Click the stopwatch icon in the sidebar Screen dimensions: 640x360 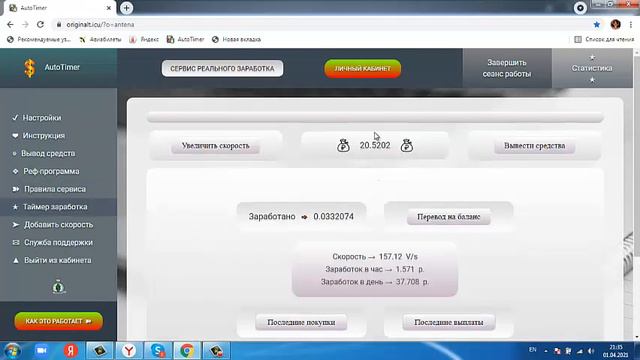58,287
